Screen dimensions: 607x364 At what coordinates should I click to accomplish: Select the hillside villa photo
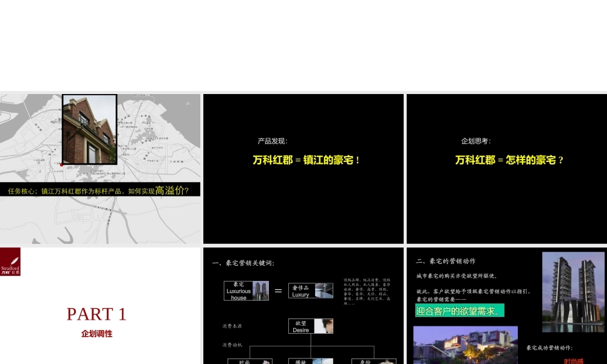[x=465, y=345]
